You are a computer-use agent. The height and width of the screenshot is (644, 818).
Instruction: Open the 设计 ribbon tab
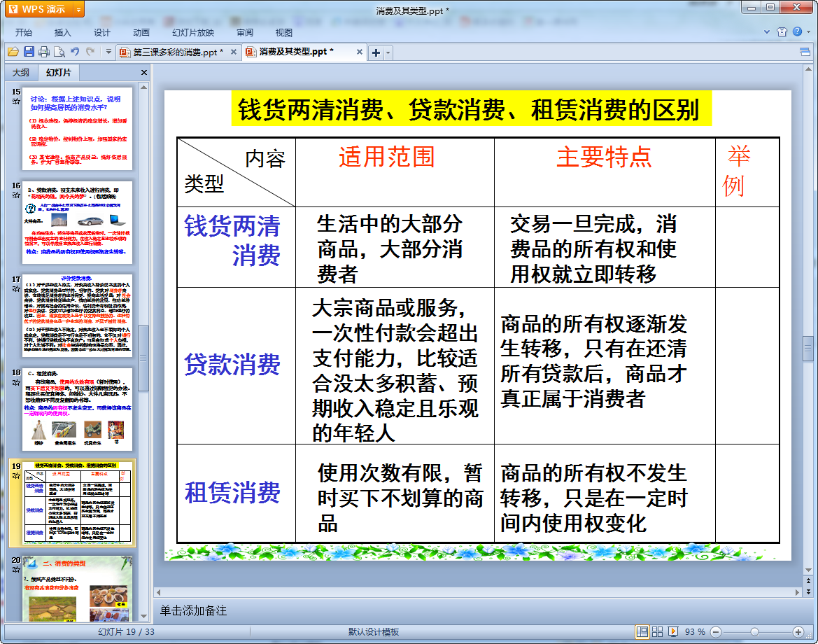pyautogui.click(x=101, y=32)
